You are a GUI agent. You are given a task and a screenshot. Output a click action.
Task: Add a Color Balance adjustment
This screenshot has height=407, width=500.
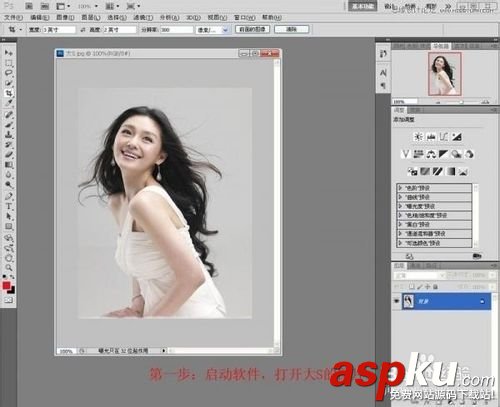(431, 154)
